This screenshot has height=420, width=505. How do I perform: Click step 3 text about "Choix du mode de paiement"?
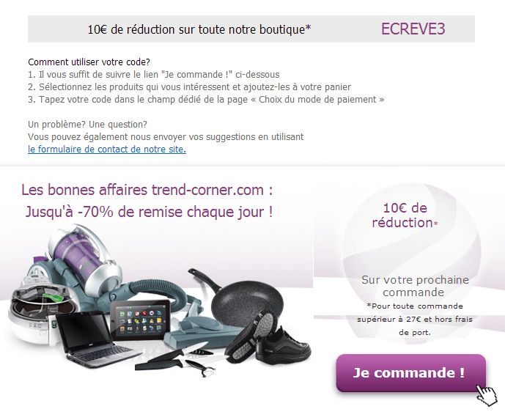point(206,100)
